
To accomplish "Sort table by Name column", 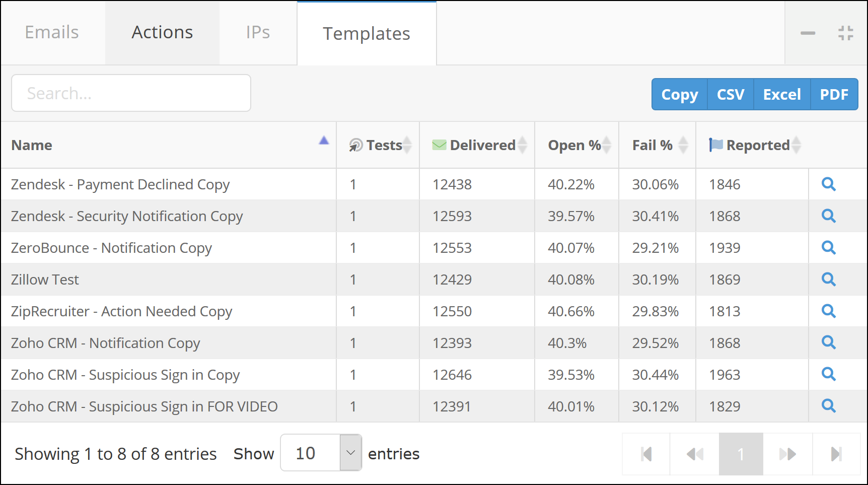I will 169,145.
